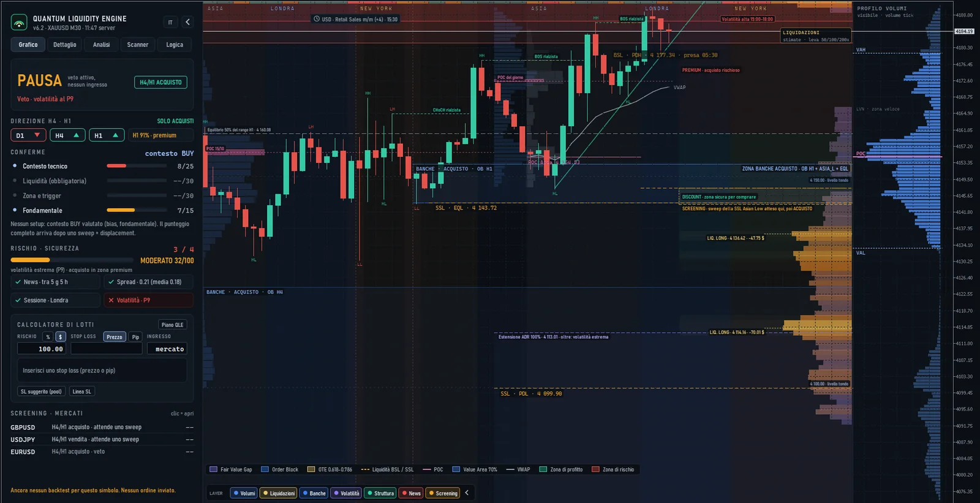Click SL suggerito (pool) button
The width and height of the screenshot is (980, 503).
[41, 391]
